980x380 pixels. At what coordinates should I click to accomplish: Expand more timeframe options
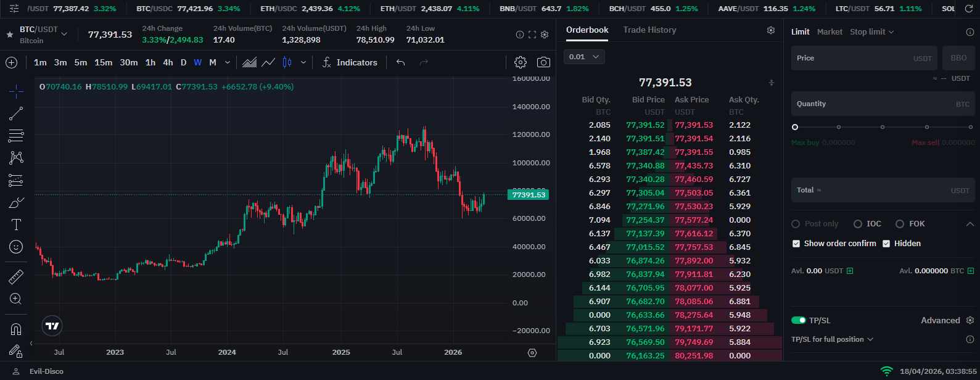pyautogui.click(x=228, y=62)
